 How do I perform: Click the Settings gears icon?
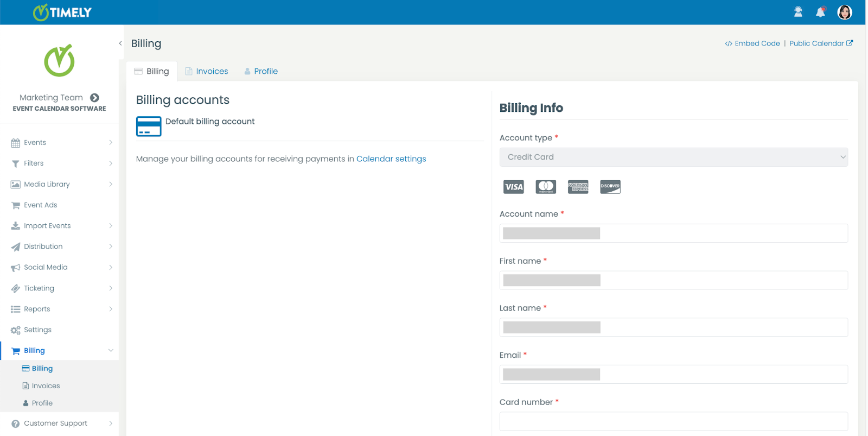click(x=16, y=330)
